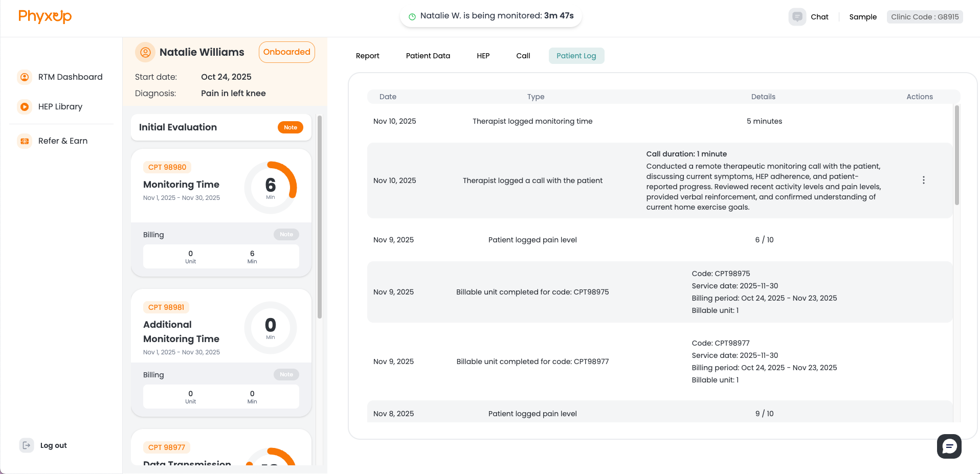Open the Date column header options
This screenshot has width=980, height=474.
click(x=388, y=96)
